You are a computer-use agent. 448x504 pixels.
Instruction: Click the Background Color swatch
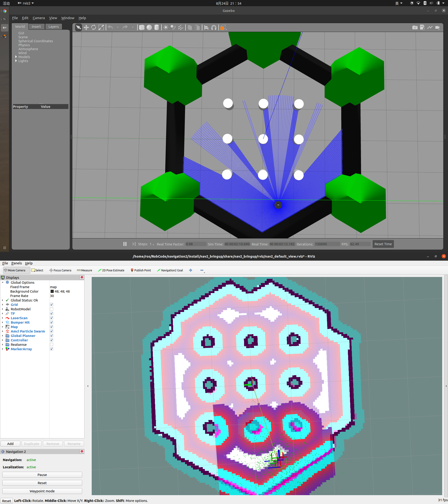[52, 291]
